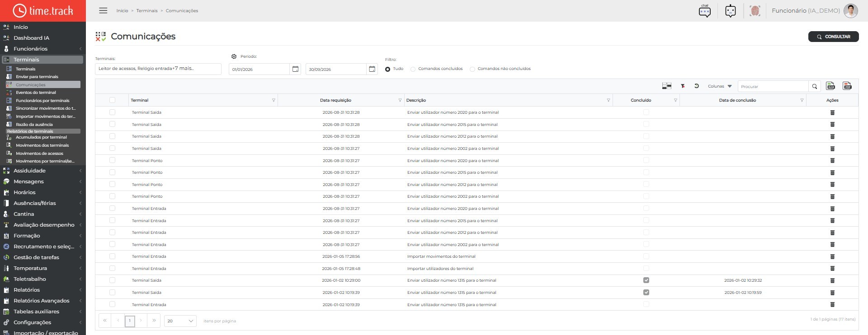Open 'Enviar para terminais' submenu item
This screenshot has height=335, width=868.
pyautogui.click(x=37, y=77)
